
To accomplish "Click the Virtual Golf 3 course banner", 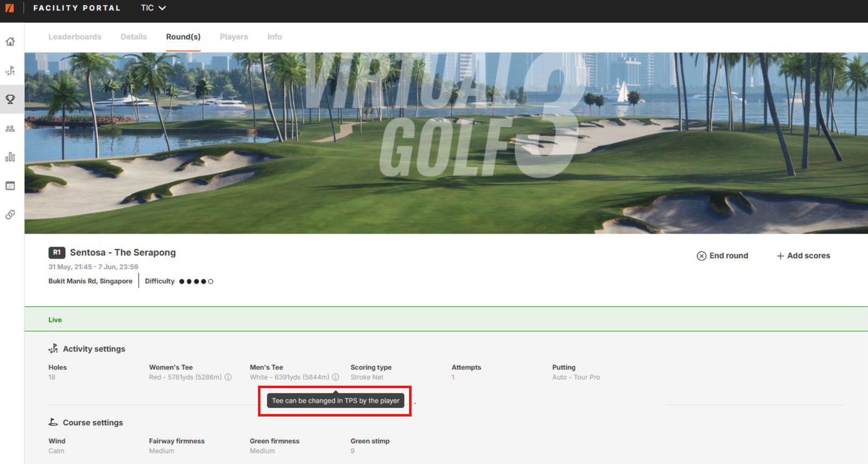I will (446, 143).
